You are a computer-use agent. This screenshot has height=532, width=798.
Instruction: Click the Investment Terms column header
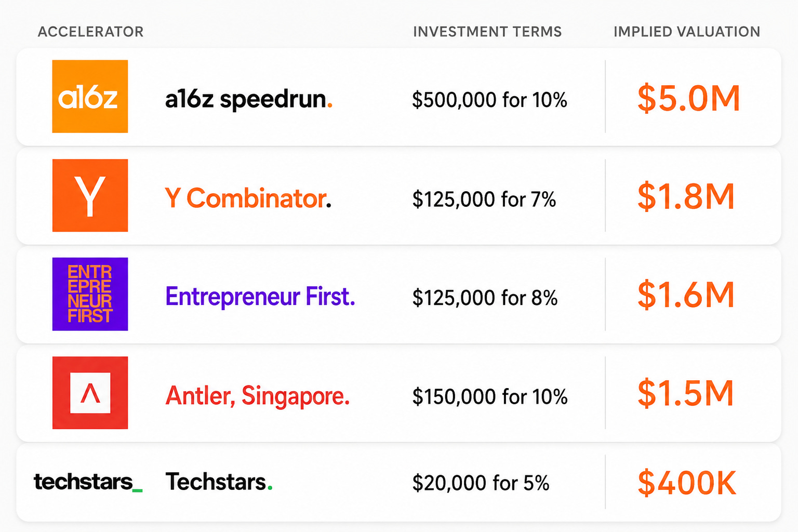[487, 32]
